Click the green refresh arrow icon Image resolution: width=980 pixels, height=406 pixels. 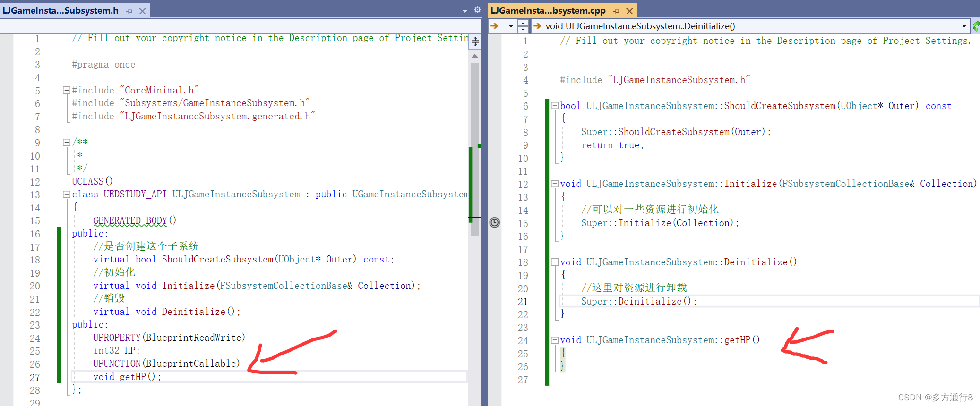tap(976, 26)
